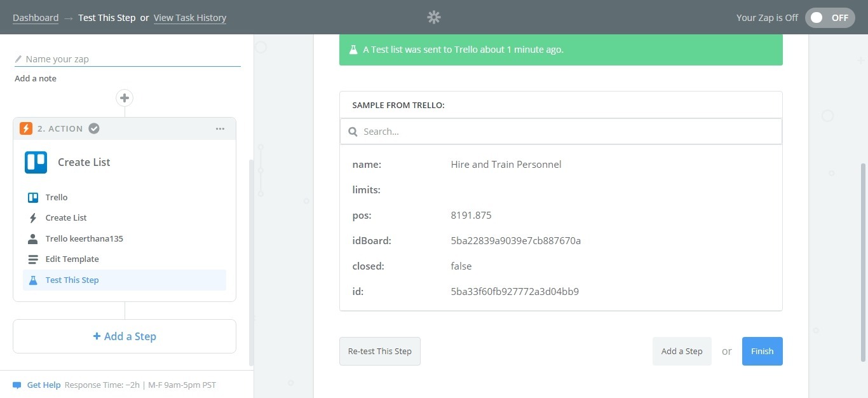This screenshot has height=398, width=868.
Task: Click the magnifier icon in sample search
Action: pyautogui.click(x=353, y=132)
